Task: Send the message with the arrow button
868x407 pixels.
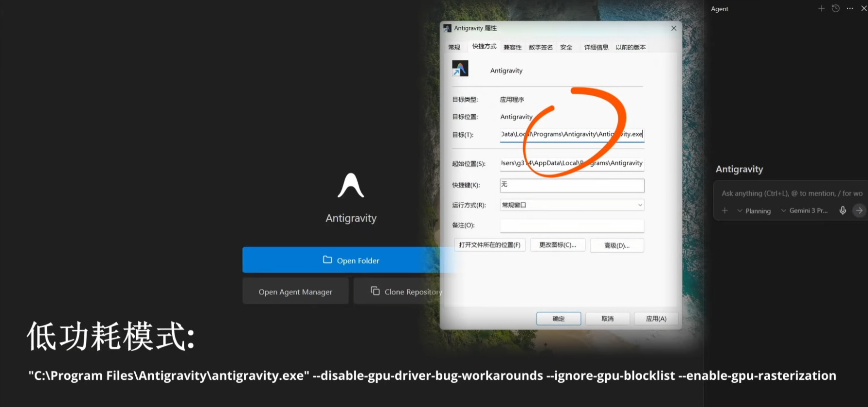Action: tap(859, 210)
